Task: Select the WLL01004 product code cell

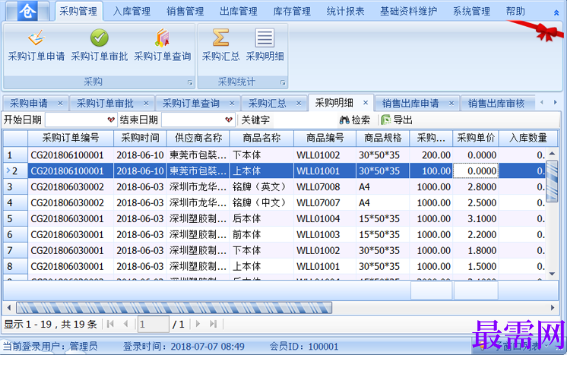Action: [325, 219]
